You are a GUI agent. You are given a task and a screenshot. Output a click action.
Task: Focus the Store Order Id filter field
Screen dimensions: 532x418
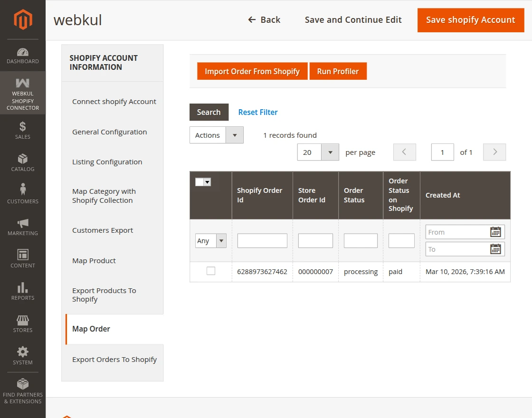tap(315, 240)
